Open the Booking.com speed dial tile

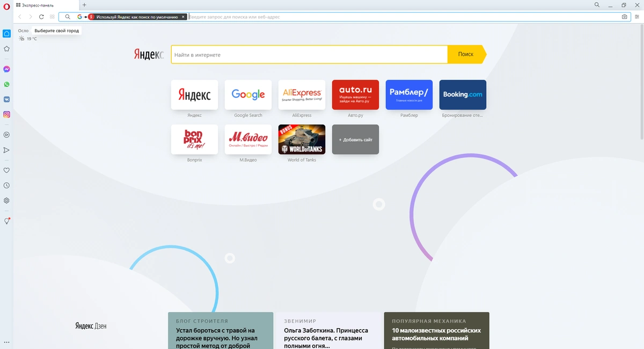[463, 95]
